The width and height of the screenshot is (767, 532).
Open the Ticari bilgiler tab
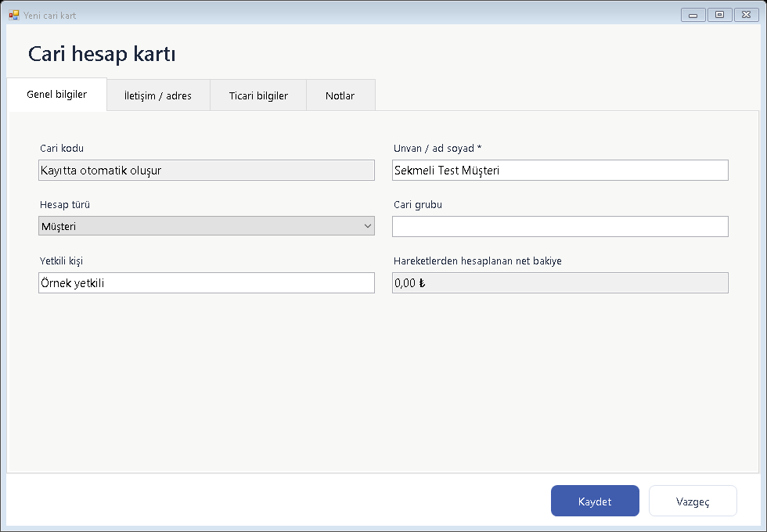tap(258, 95)
